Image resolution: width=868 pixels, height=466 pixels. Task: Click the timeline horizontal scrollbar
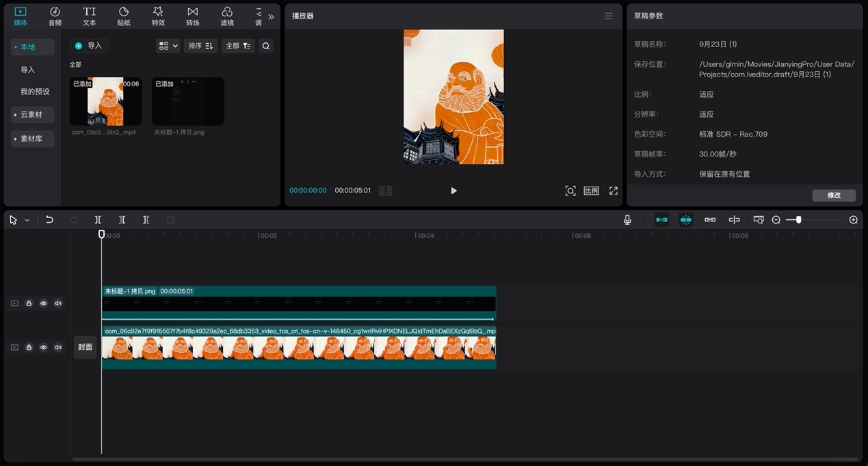tap(465, 459)
